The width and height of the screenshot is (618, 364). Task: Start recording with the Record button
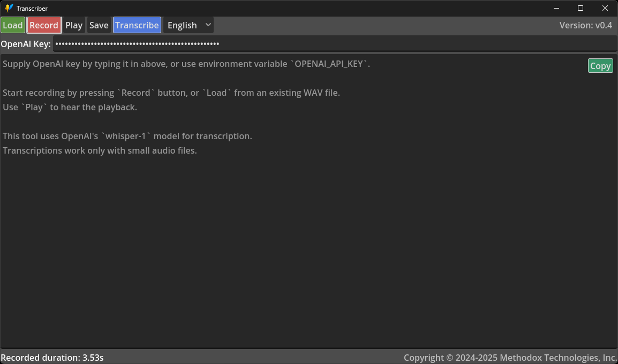click(x=44, y=25)
